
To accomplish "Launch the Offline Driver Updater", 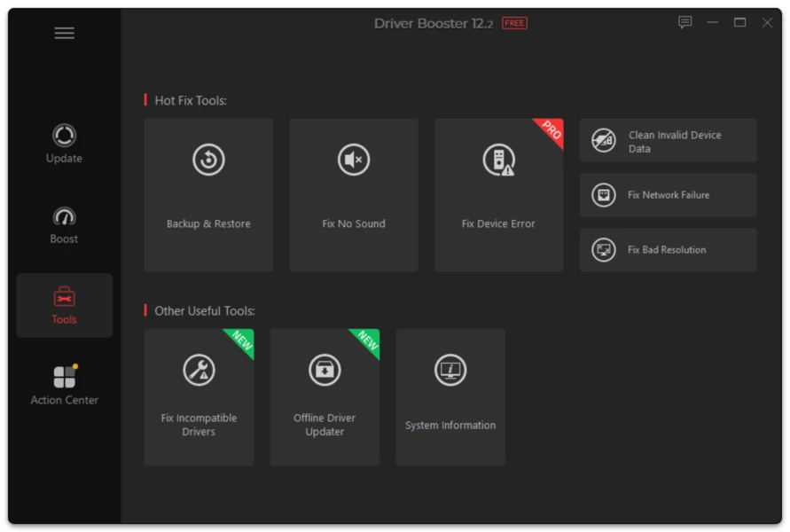I will (325, 397).
